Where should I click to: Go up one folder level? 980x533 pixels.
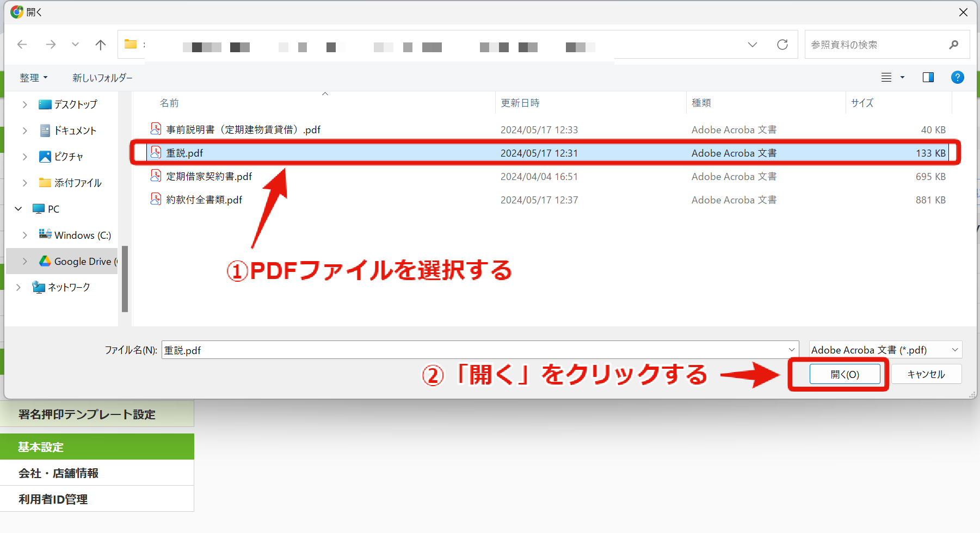point(101,45)
